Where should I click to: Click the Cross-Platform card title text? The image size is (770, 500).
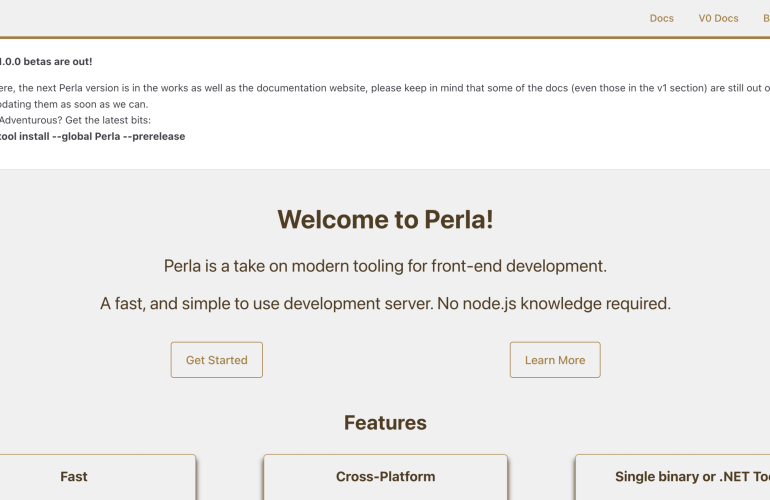pyautogui.click(x=385, y=477)
